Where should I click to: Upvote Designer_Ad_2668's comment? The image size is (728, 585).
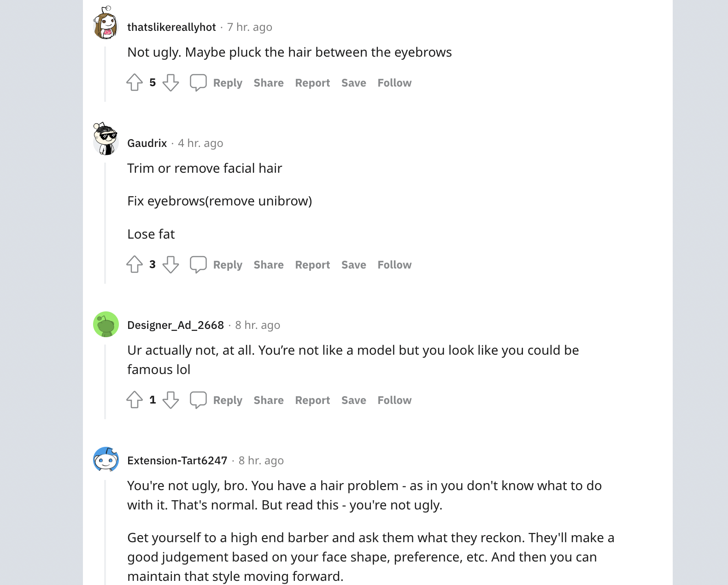coord(135,400)
